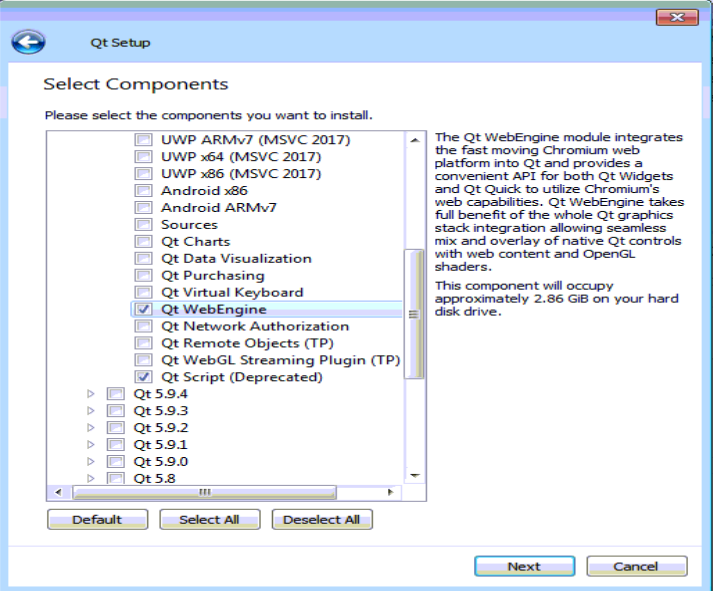Image resolution: width=713 pixels, height=591 pixels.
Task: Close the Qt Setup window
Action: pyautogui.click(x=676, y=18)
